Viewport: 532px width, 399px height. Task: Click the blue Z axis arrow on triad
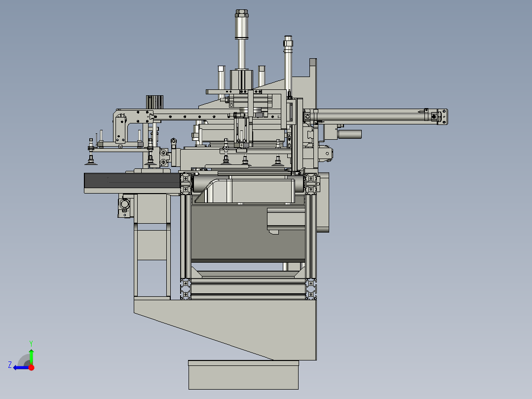20,367
